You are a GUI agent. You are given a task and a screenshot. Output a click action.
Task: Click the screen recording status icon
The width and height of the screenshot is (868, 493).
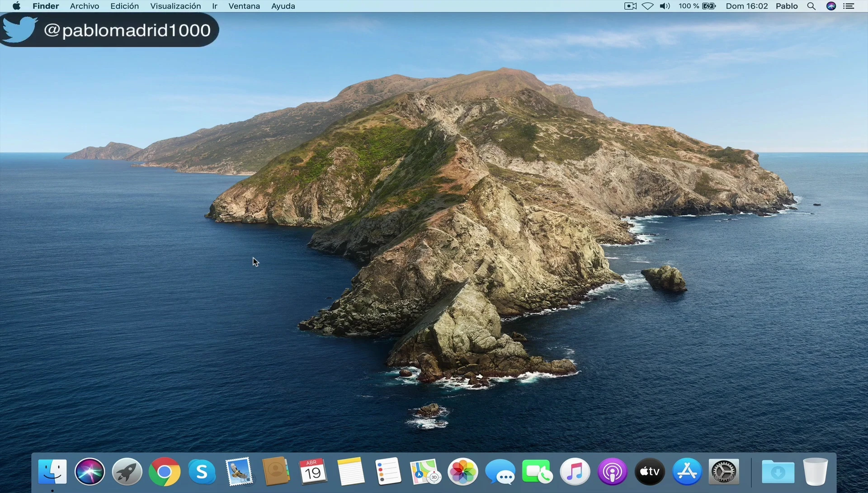(630, 6)
